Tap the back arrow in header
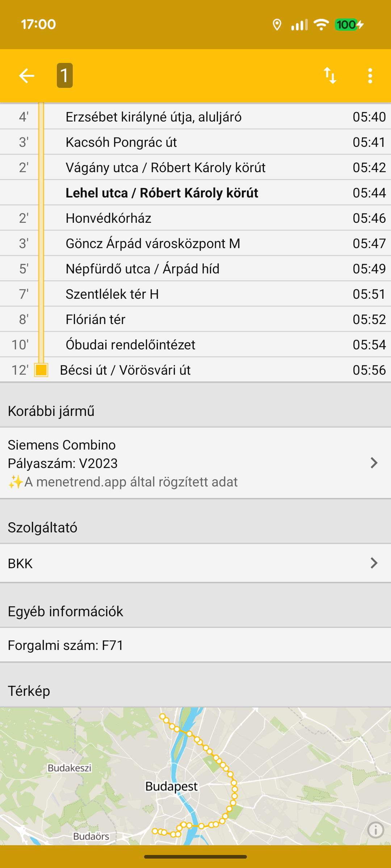This screenshot has height=868, width=391. [x=26, y=76]
